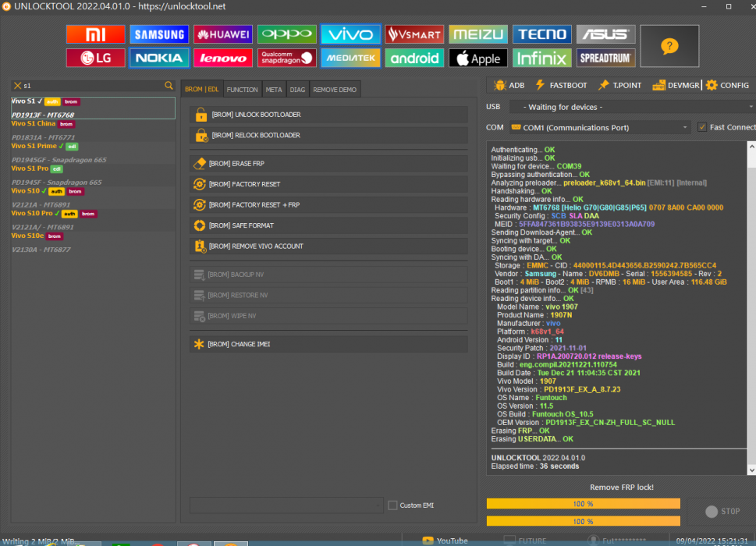Select Vivo S1 Pro model
Viewport: 756px width, 546px height.
(93, 175)
